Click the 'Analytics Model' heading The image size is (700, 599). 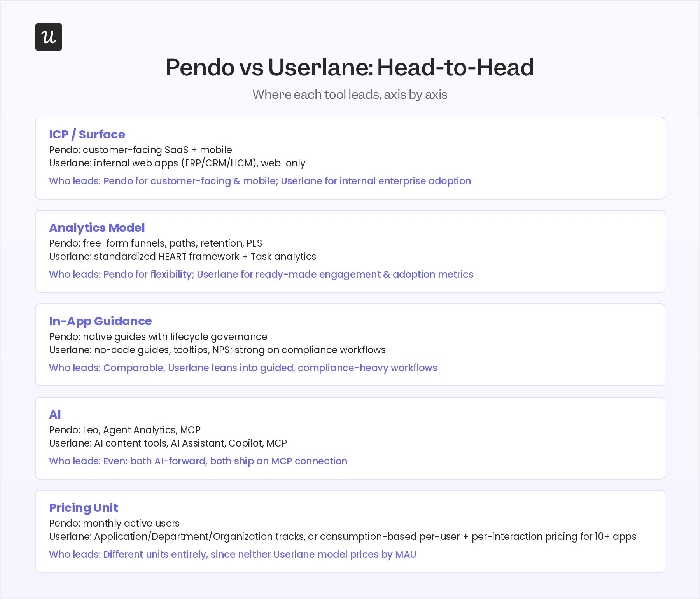coord(97,228)
